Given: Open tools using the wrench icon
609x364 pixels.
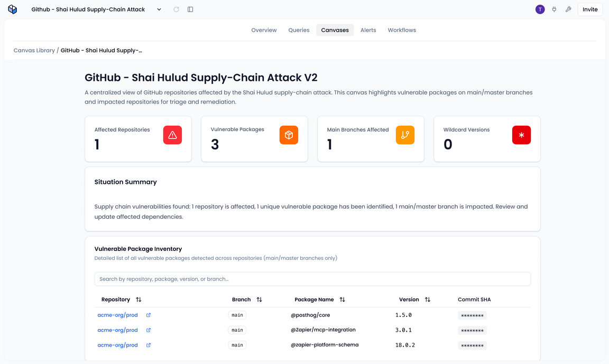Looking at the screenshot, I should tap(568, 9).
